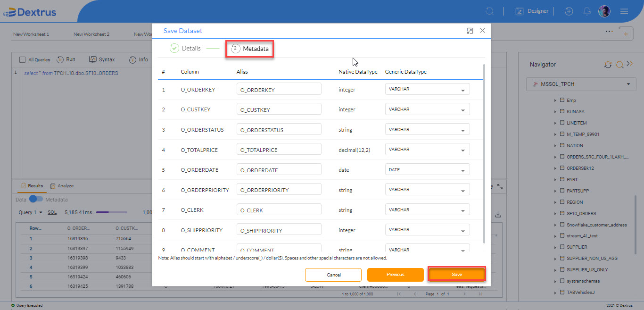Open the Query 1 selector dropdown

31,212
